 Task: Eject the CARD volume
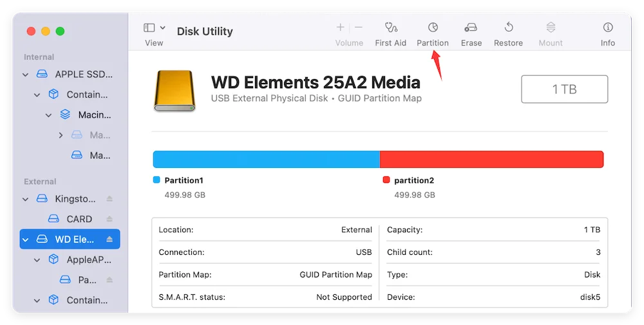pos(109,219)
